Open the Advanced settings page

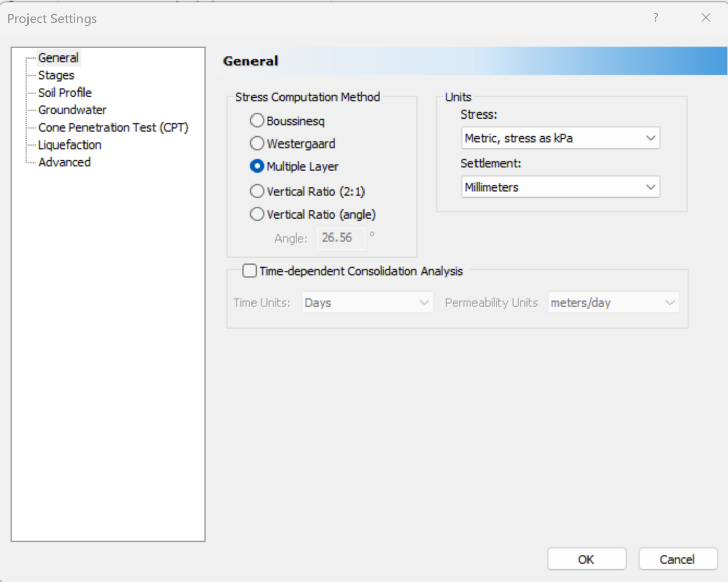tap(64, 162)
